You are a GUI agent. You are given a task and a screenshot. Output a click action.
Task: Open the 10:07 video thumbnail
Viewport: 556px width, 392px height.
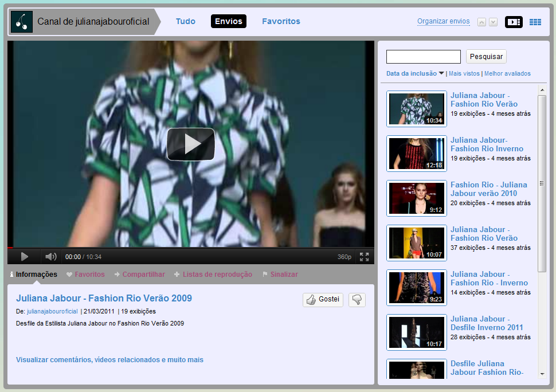coord(417,243)
